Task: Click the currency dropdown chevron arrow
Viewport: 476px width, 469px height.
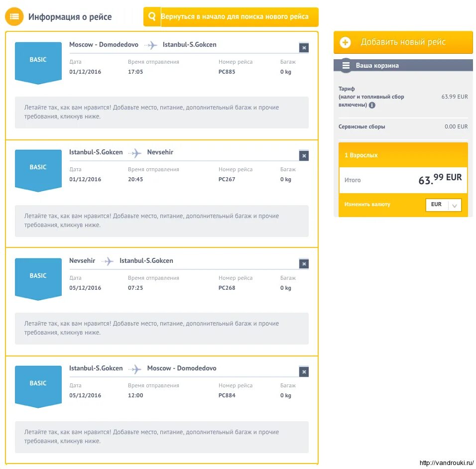Action: (x=455, y=206)
